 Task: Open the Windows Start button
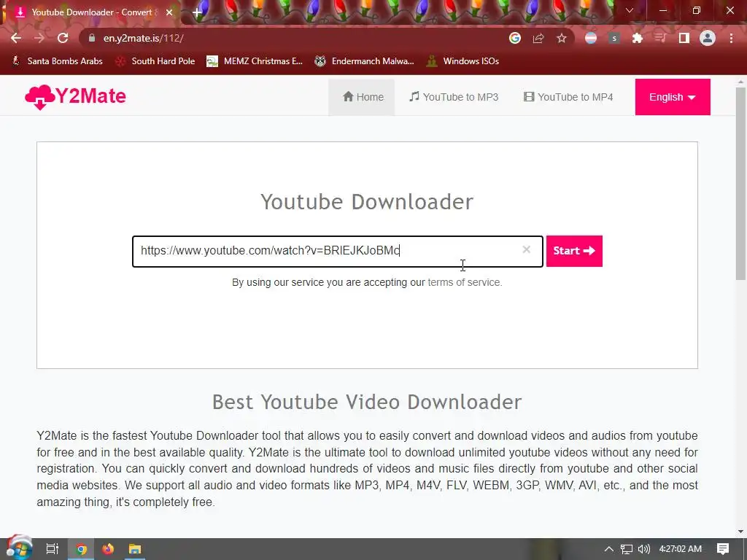[19, 548]
